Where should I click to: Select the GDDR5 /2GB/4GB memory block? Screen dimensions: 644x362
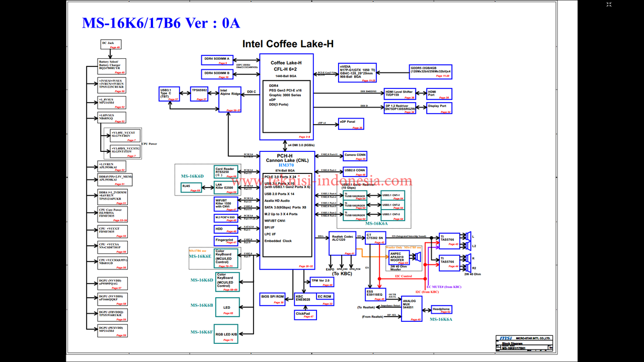(x=431, y=71)
